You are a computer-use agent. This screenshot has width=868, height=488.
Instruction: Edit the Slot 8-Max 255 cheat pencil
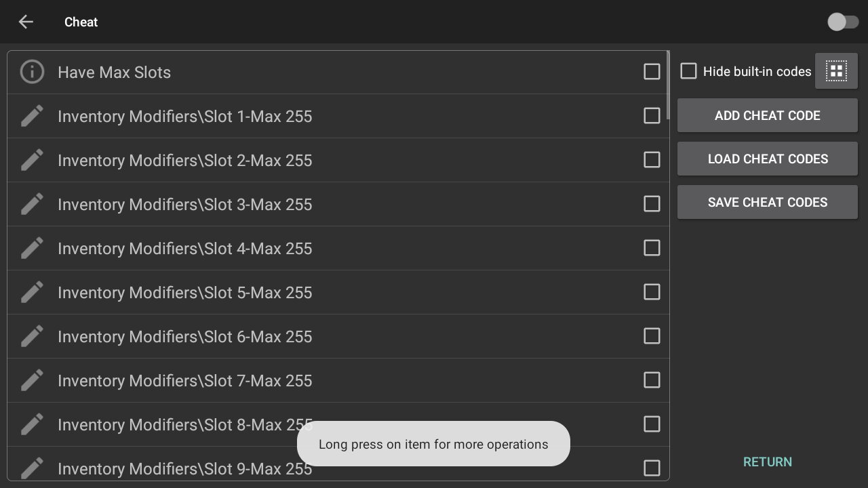tap(32, 424)
